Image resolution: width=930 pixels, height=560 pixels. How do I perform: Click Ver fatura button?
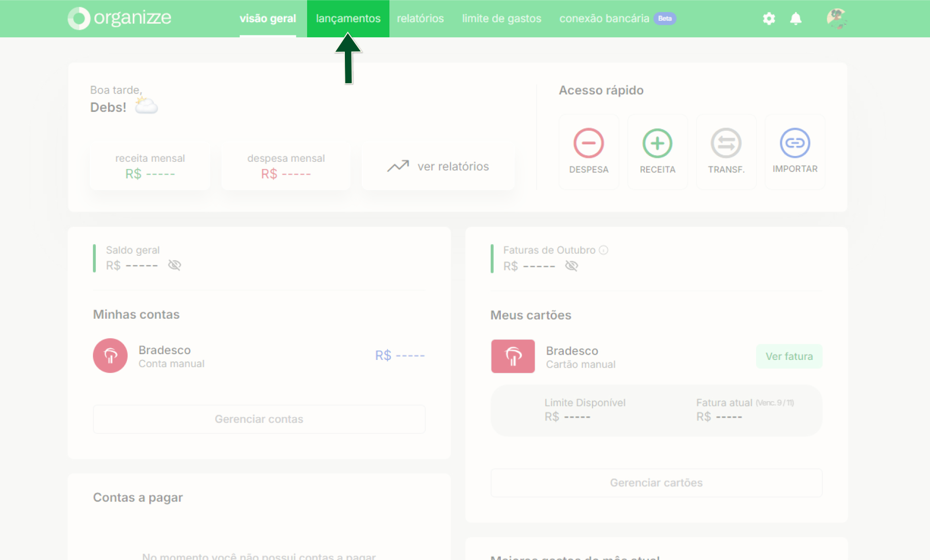pyautogui.click(x=789, y=357)
